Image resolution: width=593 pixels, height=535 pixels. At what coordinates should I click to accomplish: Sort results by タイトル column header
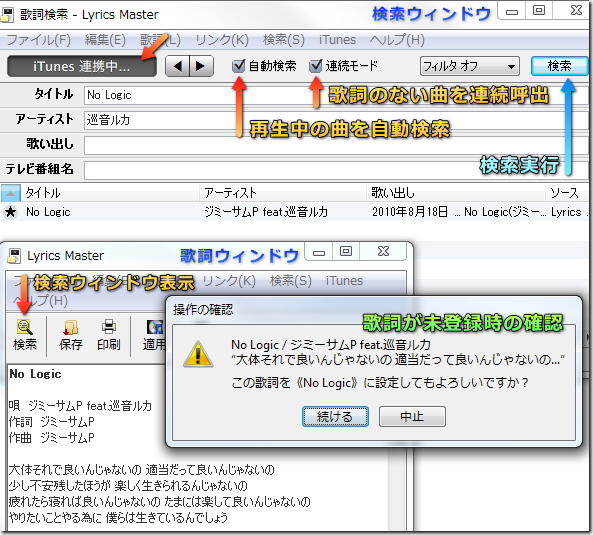point(110,193)
